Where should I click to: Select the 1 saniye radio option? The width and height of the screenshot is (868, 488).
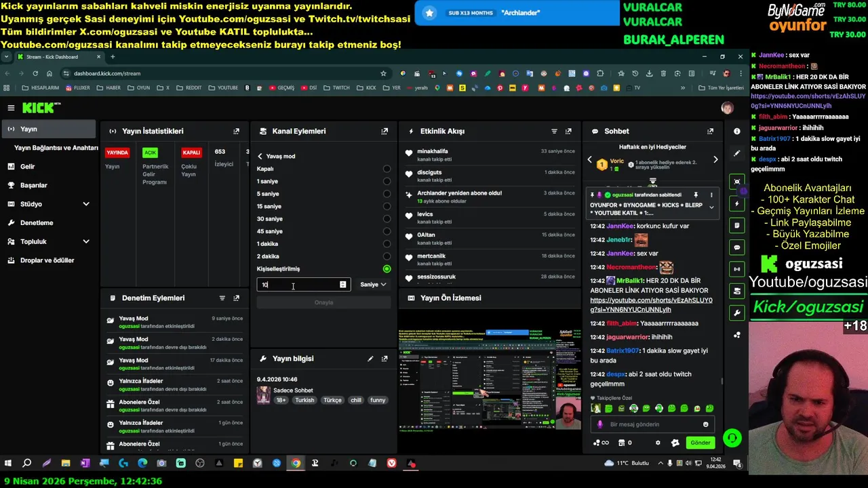pyautogui.click(x=387, y=182)
